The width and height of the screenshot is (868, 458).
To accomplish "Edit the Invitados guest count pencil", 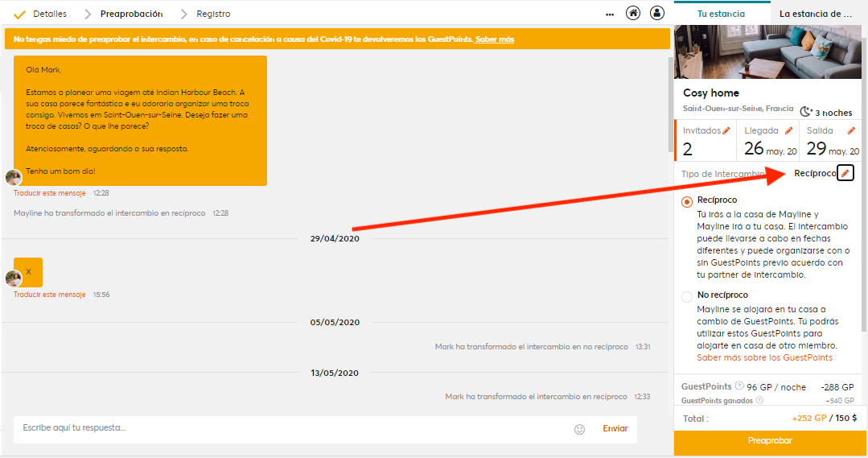I will point(726,130).
